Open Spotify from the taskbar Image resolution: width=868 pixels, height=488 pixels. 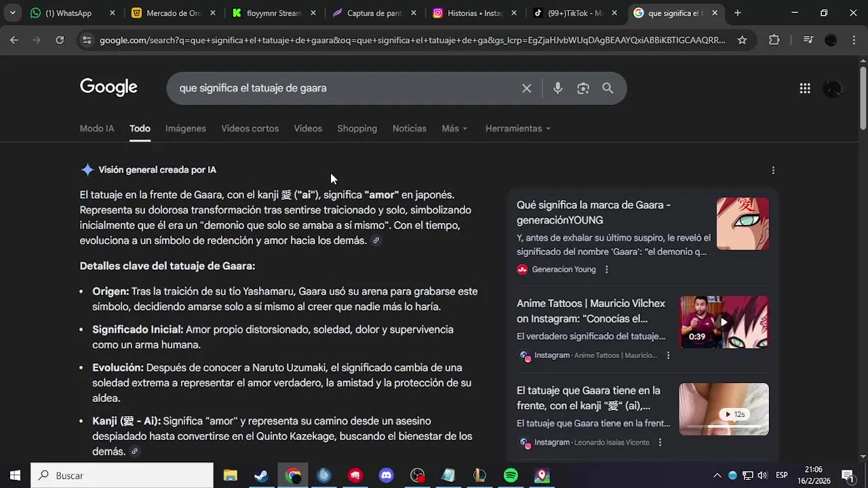coord(511,476)
